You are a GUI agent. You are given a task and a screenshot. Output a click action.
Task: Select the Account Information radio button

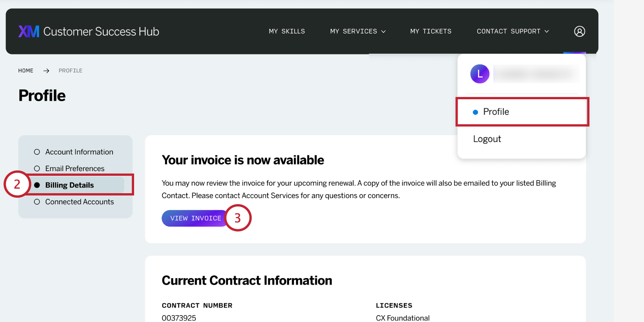click(x=37, y=152)
